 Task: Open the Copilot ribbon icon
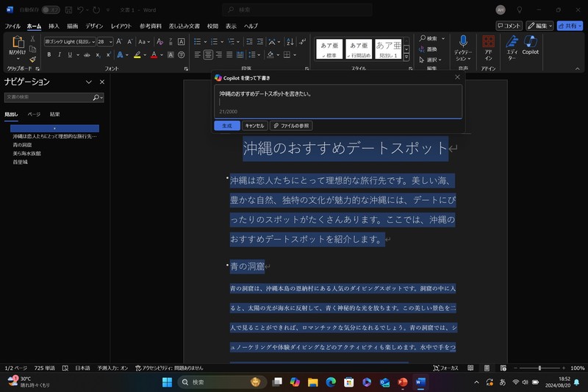(x=530, y=41)
